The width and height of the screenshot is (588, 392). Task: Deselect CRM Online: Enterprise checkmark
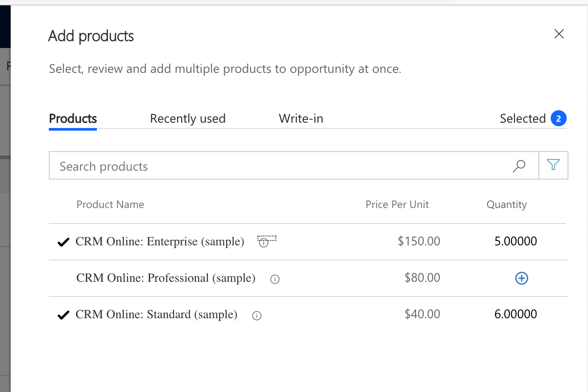tap(64, 242)
